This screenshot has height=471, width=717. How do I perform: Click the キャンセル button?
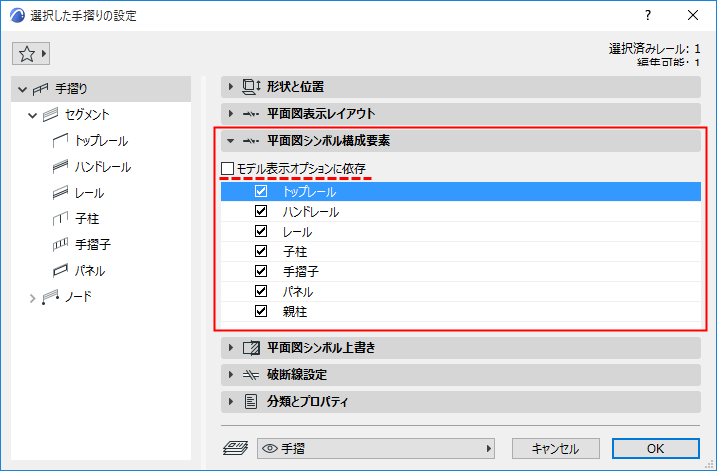pos(556,449)
